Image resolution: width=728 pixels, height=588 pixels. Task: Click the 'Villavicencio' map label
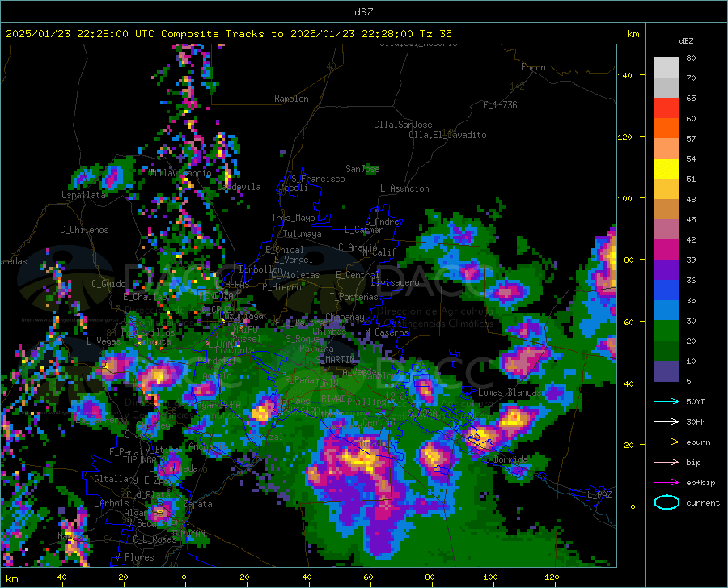point(180,173)
